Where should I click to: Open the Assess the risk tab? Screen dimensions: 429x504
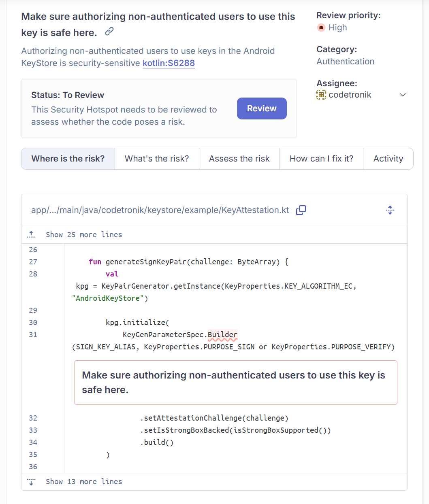click(239, 159)
